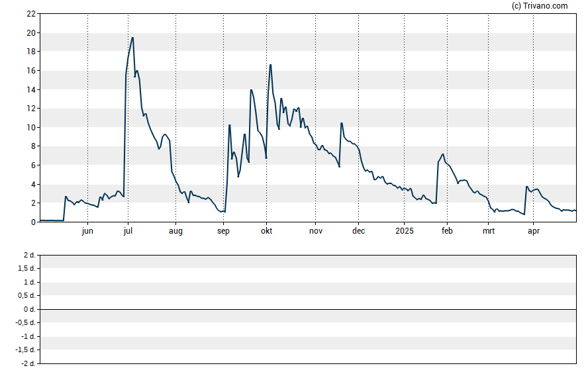This screenshot has height=374, width=588.
Task: Click the 'mrt' month label
Action: [488, 231]
